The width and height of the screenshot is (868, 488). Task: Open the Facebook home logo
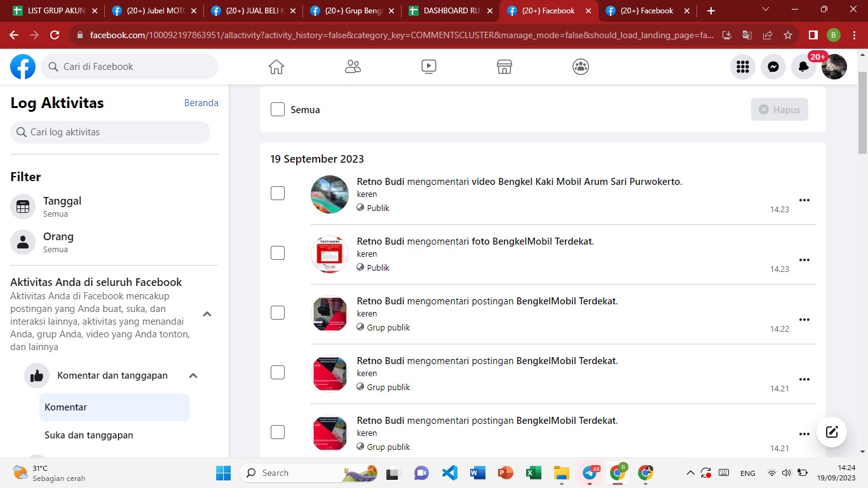tap(23, 67)
